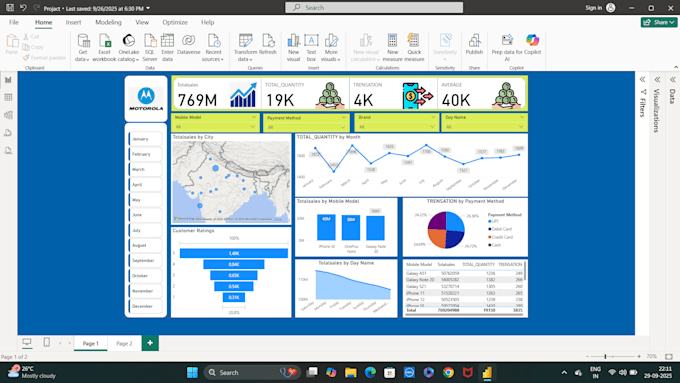Open Windows Start menu
The height and width of the screenshot is (383, 680).
click(192, 372)
